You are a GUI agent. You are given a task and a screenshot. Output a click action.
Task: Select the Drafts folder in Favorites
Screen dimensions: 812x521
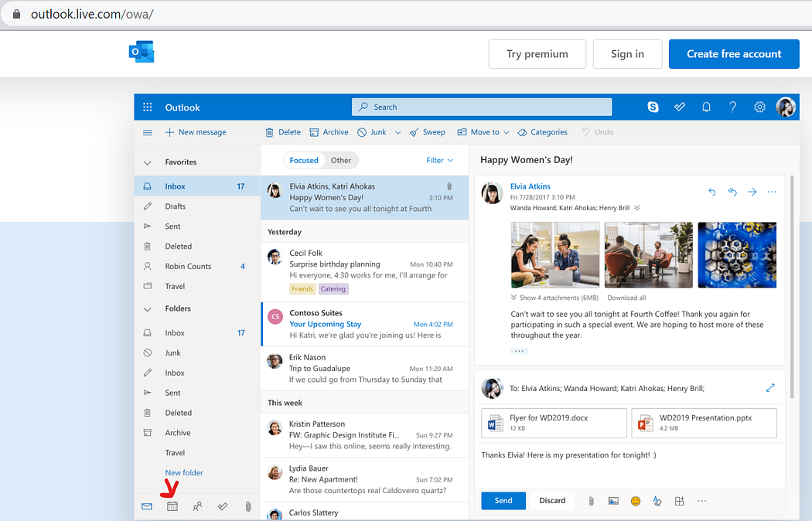click(196, 206)
